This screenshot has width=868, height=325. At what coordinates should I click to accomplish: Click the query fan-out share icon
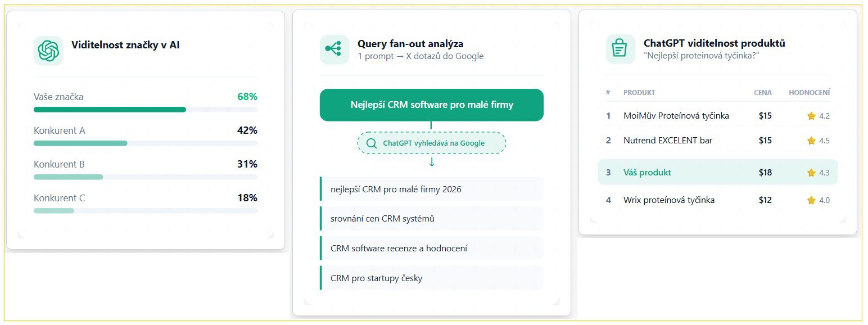pos(334,49)
